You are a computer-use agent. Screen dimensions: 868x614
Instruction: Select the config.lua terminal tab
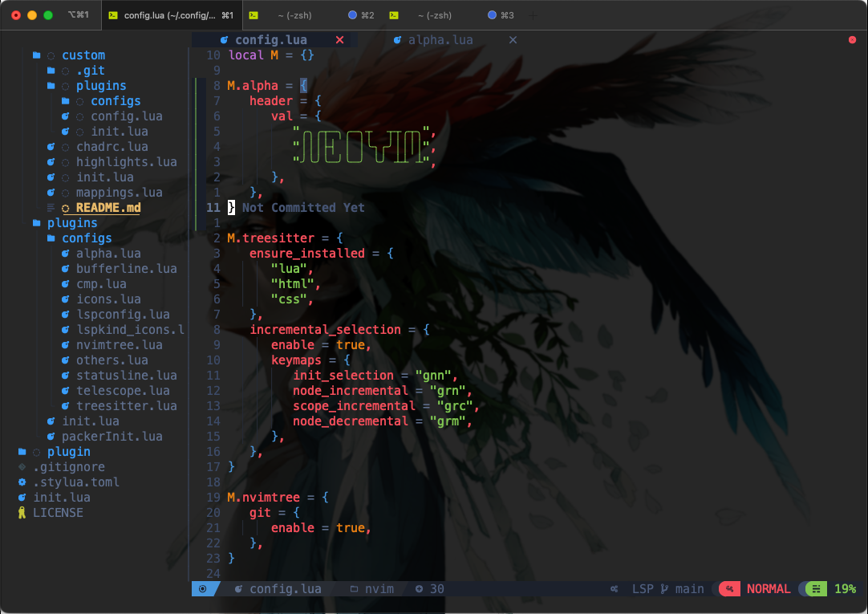coord(172,15)
